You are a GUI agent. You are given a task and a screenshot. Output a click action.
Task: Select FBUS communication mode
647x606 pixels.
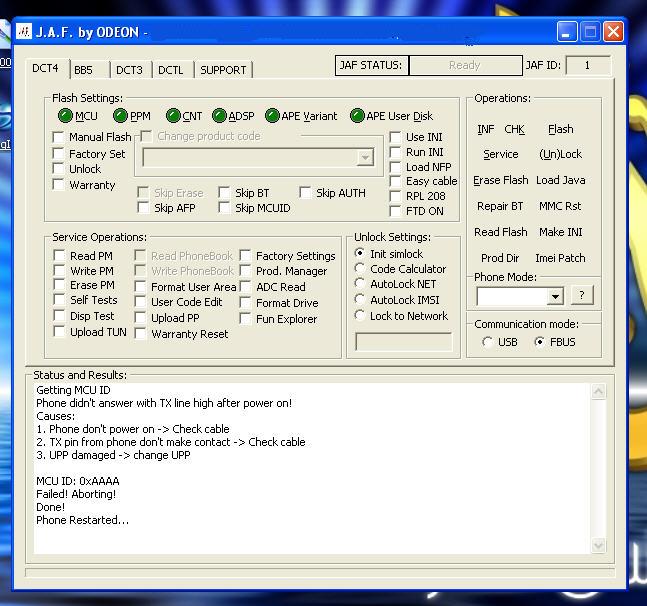pyautogui.click(x=539, y=342)
